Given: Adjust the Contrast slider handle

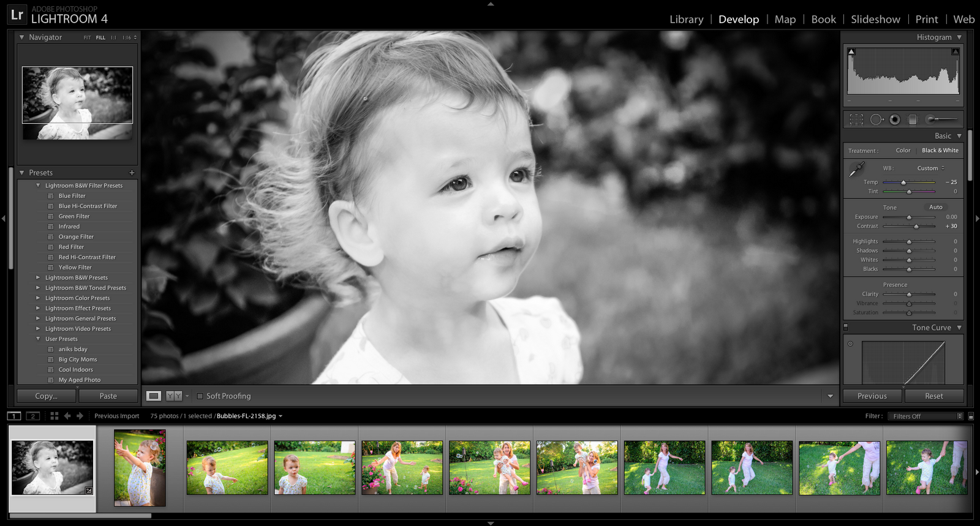Looking at the screenshot, I should 916,227.
